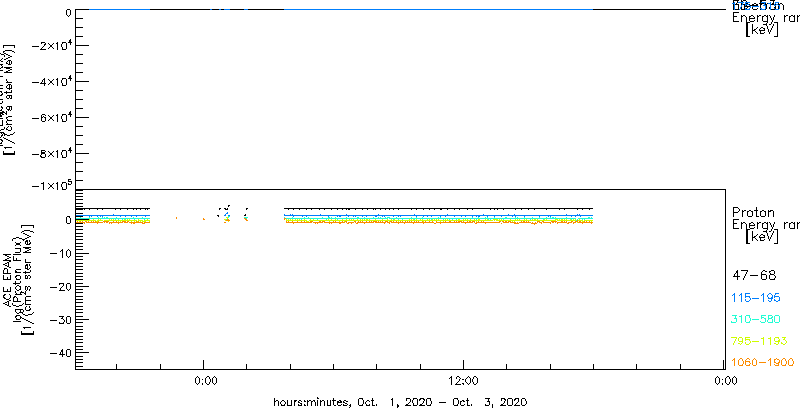Image resolution: width=800 pixels, height=410 pixels.
Task: Click the blue 115-195 legend entry
Action: 756,298
